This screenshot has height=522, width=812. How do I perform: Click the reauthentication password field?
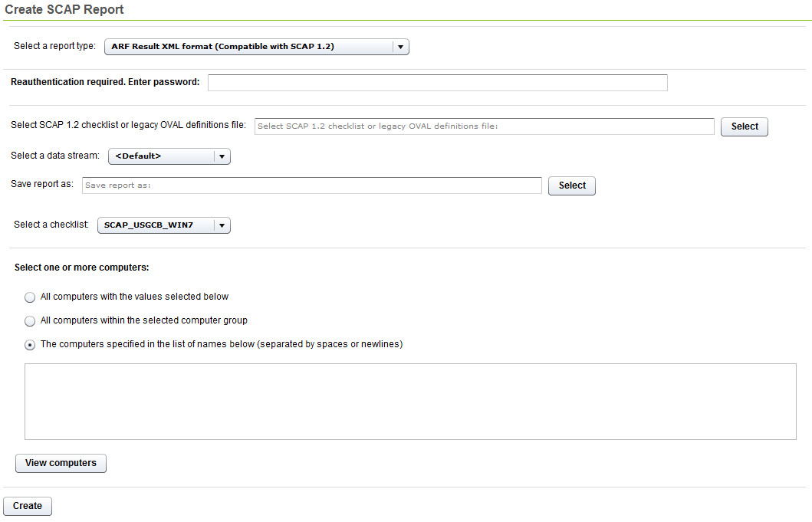pyautogui.click(x=437, y=82)
